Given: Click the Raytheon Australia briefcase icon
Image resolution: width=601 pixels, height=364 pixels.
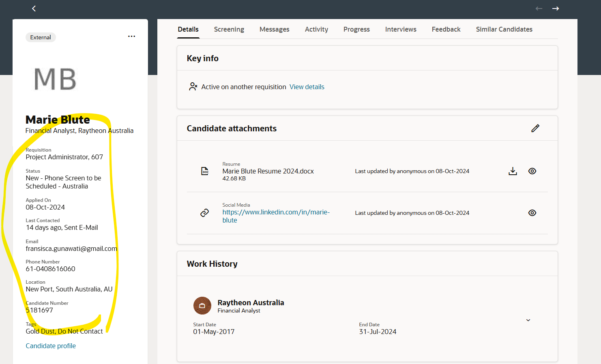Looking at the screenshot, I should click(202, 306).
